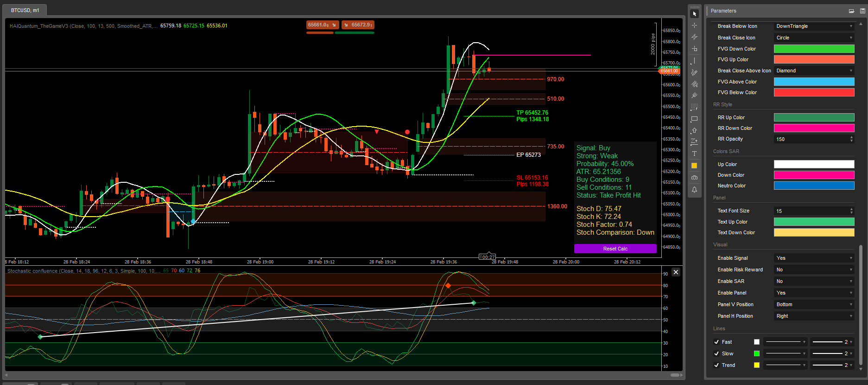Expand the Enable Risk Reward dropdown
Viewport: 868px width, 385px height.
click(x=814, y=270)
